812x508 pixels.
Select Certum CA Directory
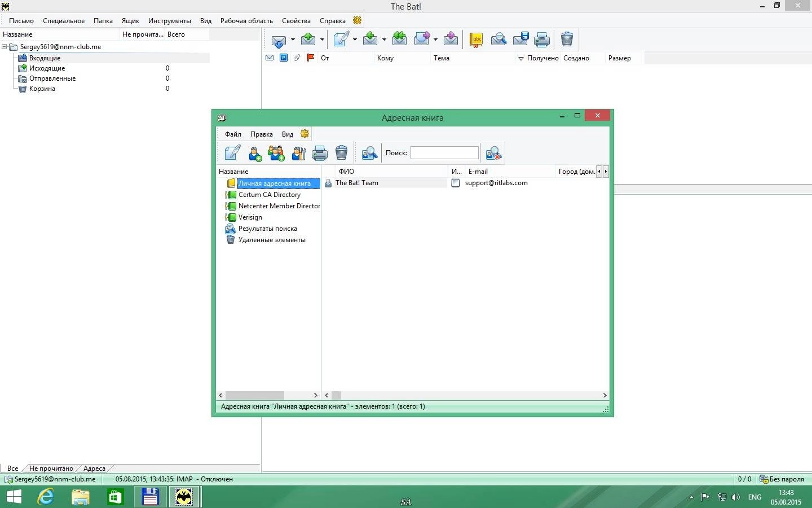pyautogui.click(x=269, y=195)
